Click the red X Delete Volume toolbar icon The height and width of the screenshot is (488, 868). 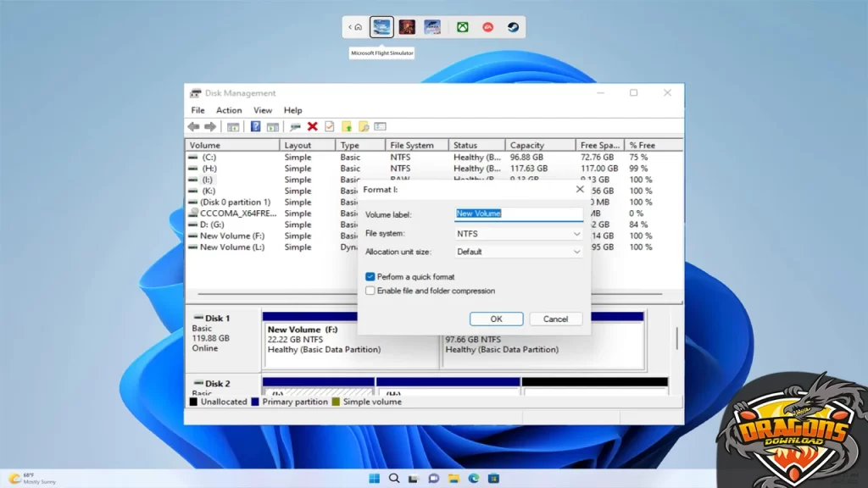pos(314,125)
